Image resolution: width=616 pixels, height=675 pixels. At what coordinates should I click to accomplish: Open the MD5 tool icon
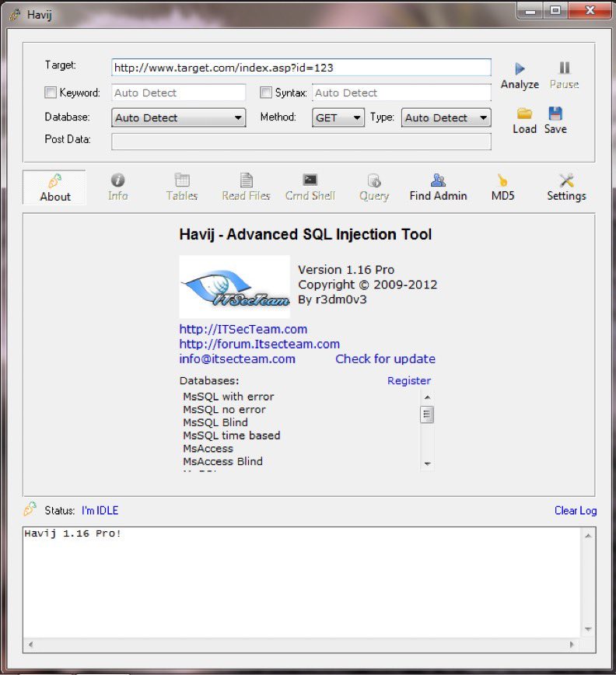[x=502, y=180]
